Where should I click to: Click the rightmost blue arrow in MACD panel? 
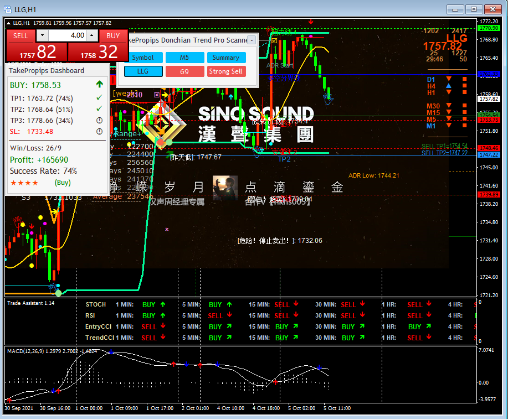pos(320,367)
